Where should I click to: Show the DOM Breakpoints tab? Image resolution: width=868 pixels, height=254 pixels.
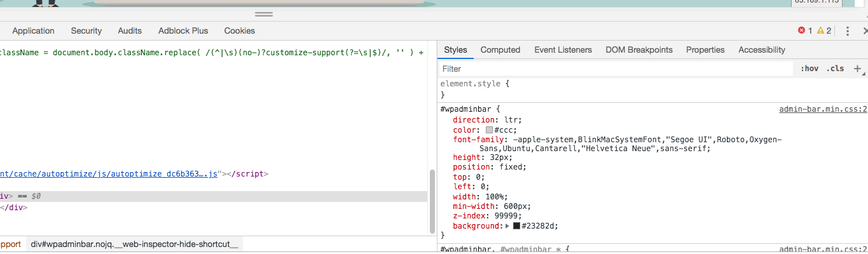[639, 50]
